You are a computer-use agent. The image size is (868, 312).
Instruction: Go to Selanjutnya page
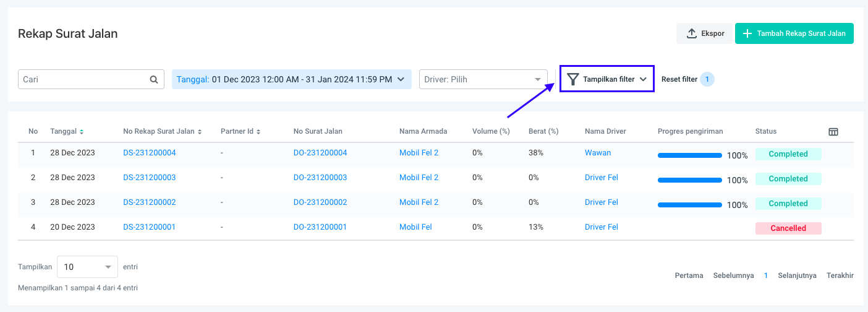tap(797, 275)
